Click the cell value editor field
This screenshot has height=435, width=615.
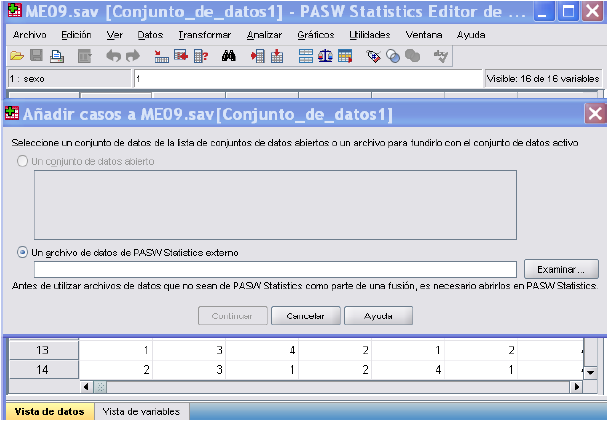(308, 78)
